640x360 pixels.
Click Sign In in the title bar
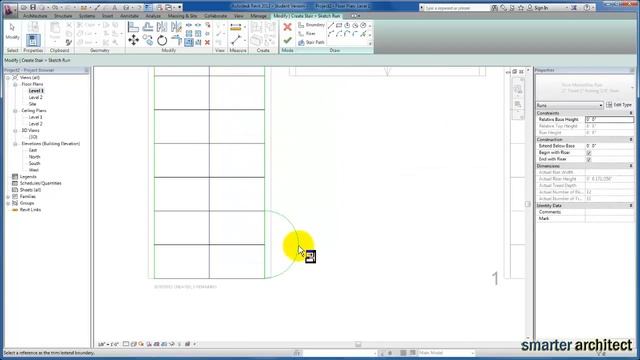click(540, 8)
